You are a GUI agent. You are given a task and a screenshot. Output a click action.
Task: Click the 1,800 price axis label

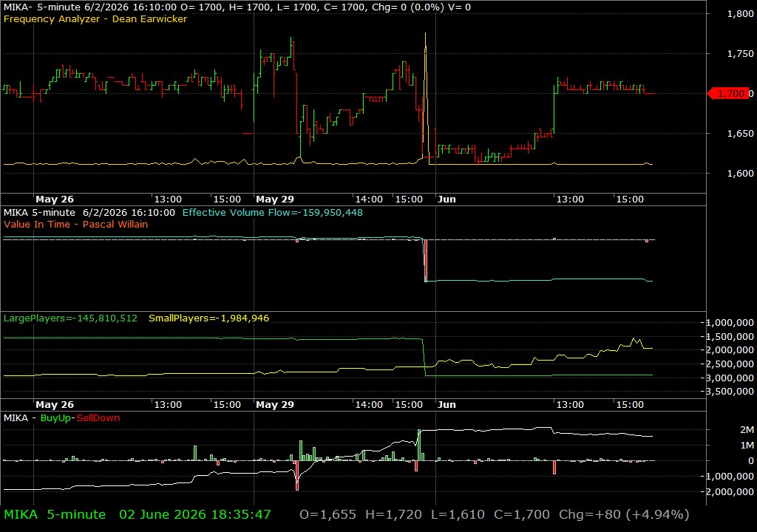740,14
